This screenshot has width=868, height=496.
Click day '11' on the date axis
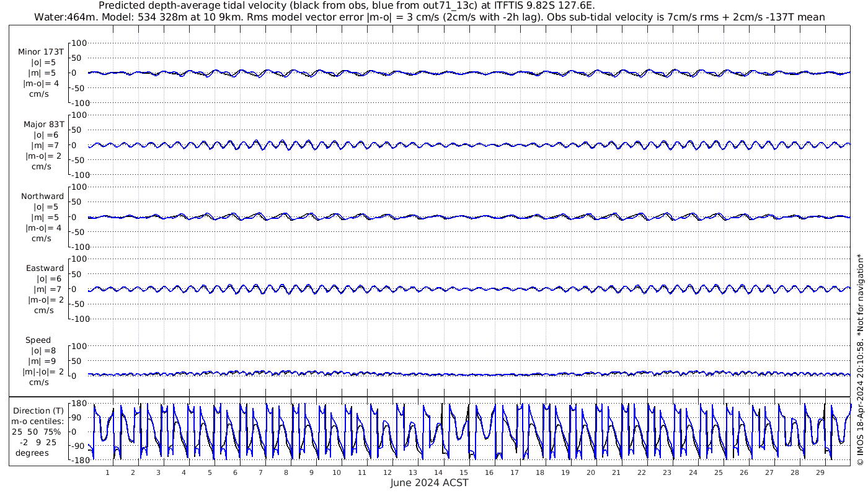(x=362, y=472)
